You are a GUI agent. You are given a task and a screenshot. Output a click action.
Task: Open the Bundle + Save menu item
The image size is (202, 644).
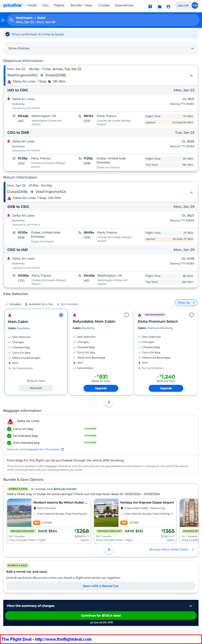pyautogui.click(x=81, y=5)
